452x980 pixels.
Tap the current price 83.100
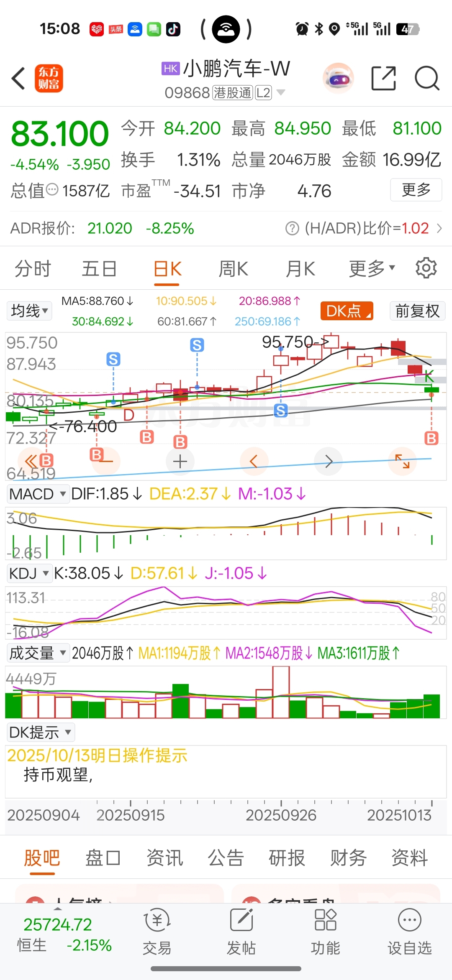[60, 134]
